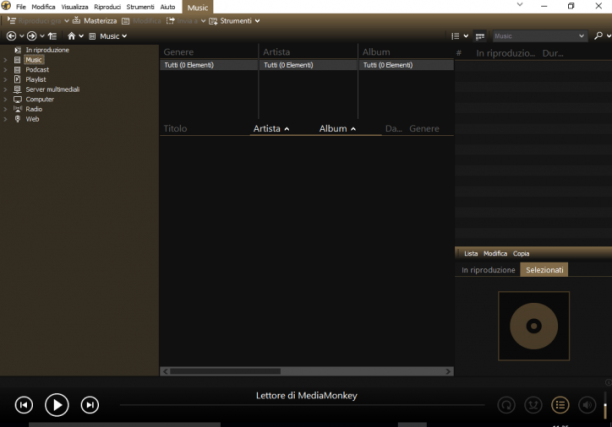Select Music node in the sidebar tree
612x427 pixels.
34,60
